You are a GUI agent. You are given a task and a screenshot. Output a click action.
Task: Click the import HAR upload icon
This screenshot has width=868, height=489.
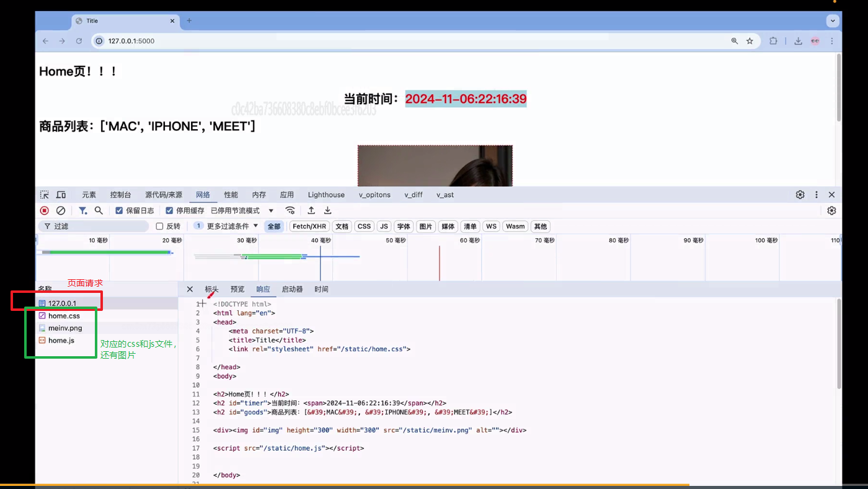(311, 210)
